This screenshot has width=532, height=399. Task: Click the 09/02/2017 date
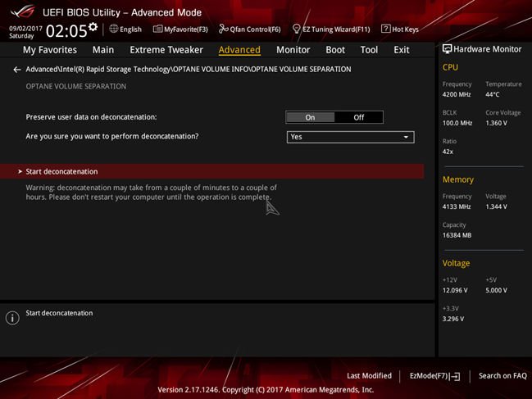25,29
